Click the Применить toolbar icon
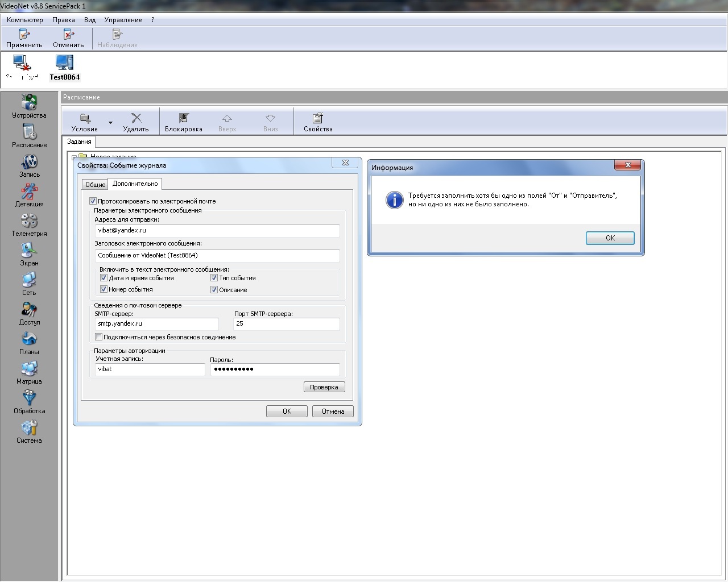The width and height of the screenshot is (728, 582). pyautogui.click(x=24, y=38)
